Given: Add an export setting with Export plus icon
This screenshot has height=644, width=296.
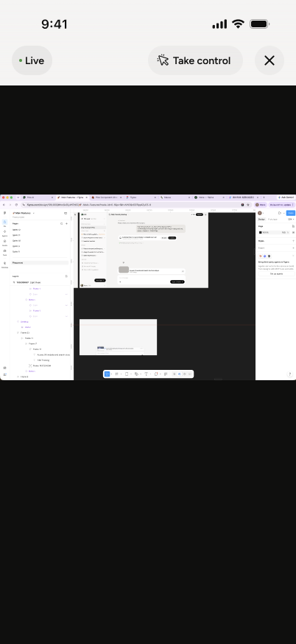Looking at the screenshot, I should [x=293, y=248].
